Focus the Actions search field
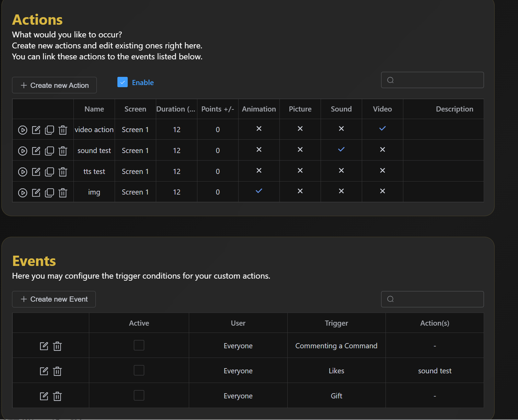Image resolution: width=518 pixels, height=420 pixels. 433,80
